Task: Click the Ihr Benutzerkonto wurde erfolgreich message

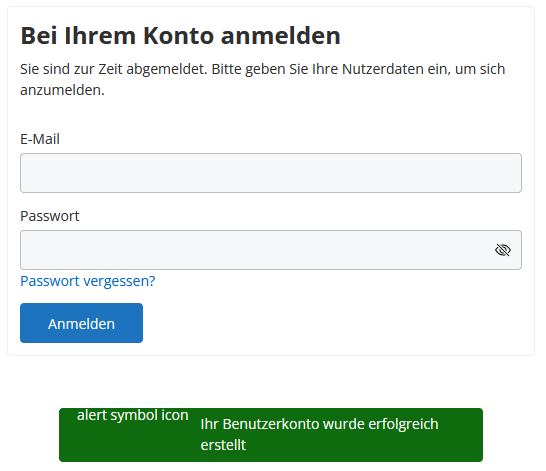Action: tap(319, 424)
